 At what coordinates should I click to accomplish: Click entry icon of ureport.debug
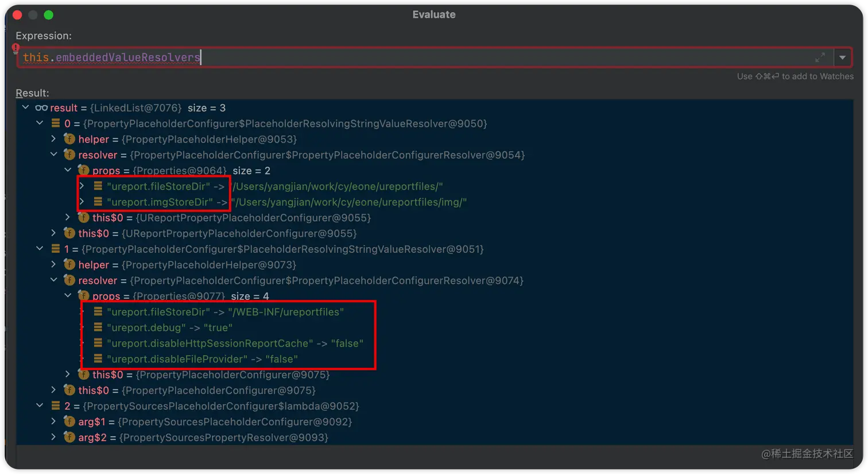tap(98, 327)
